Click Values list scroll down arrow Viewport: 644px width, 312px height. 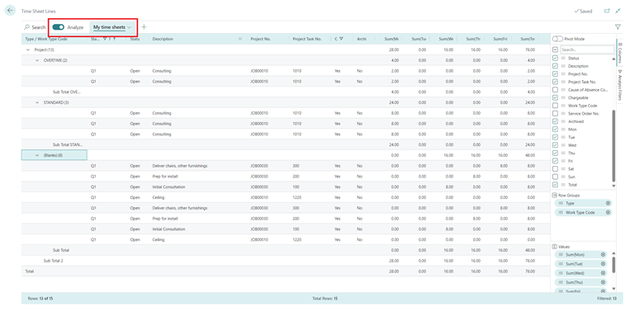pyautogui.click(x=613, y=289)
